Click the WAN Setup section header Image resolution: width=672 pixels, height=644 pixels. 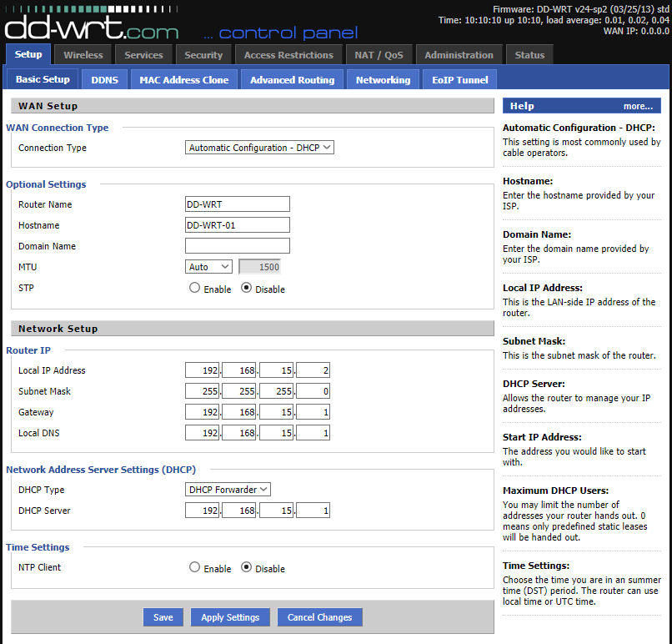pyautogui.click(x=253, y=106)
